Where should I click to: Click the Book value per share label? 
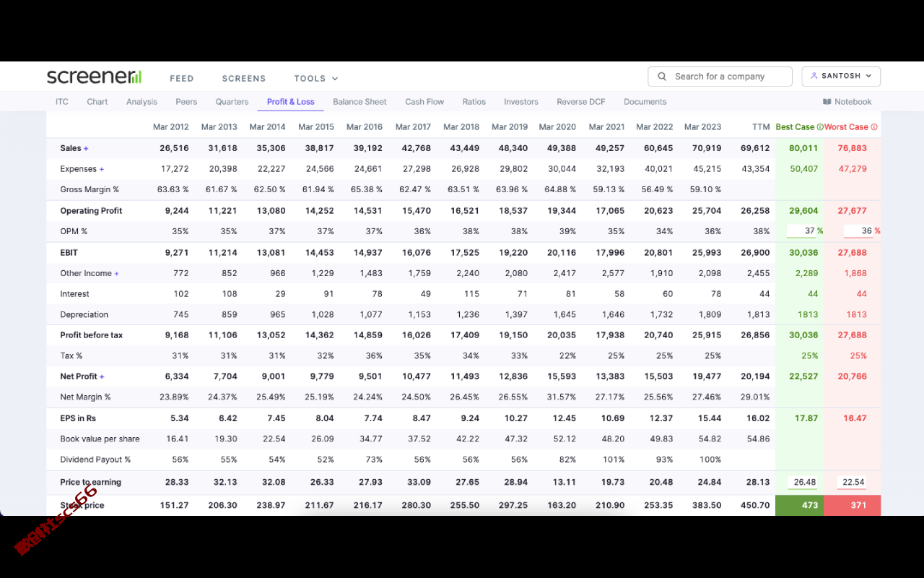tap(100, 439)
